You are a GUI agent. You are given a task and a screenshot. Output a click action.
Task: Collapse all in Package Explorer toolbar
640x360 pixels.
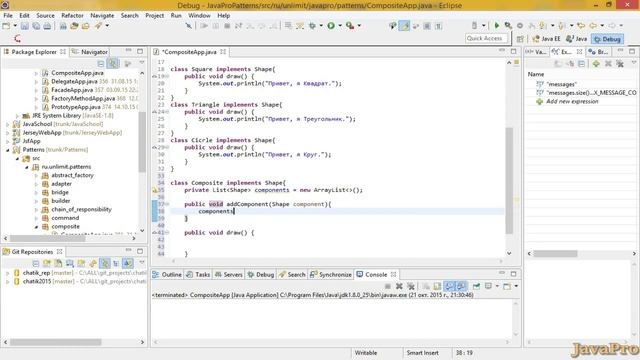tap(101, 64)
